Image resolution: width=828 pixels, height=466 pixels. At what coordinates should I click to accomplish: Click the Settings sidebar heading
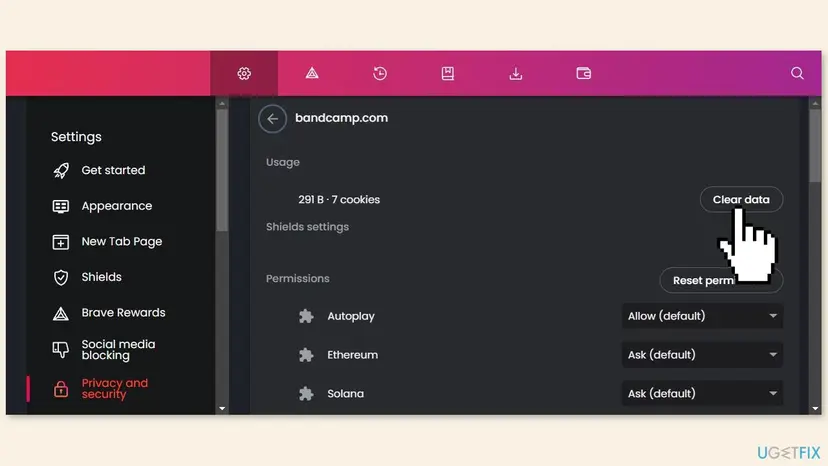[76, 137]
